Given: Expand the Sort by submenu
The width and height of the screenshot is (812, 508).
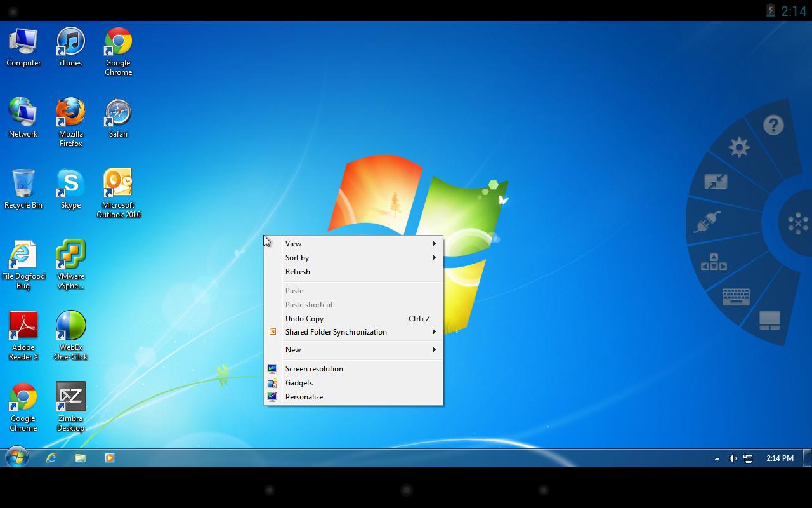Looking at the screenshot, I should [x=353, y=258].
